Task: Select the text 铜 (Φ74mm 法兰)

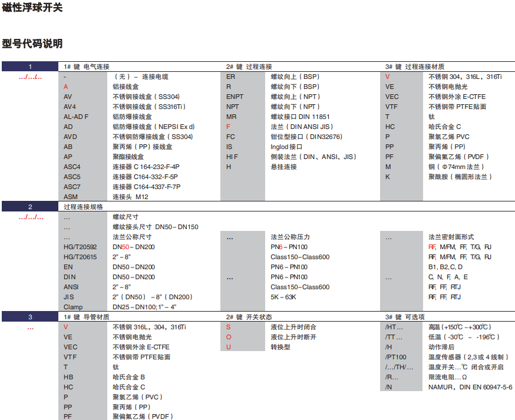Action: click(x=457, y=167)
